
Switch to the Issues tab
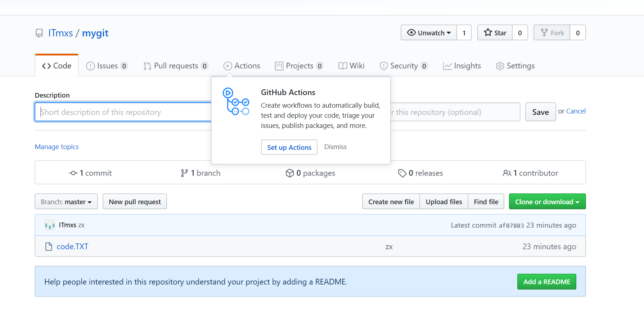click(x=107, y=66)
